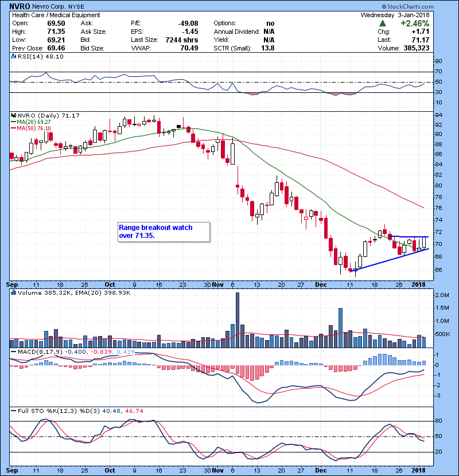The width and height of the screenshot is (459, 476).
Task: Click the StockCharts.com copyright text
Action: [x=407, y=6]
